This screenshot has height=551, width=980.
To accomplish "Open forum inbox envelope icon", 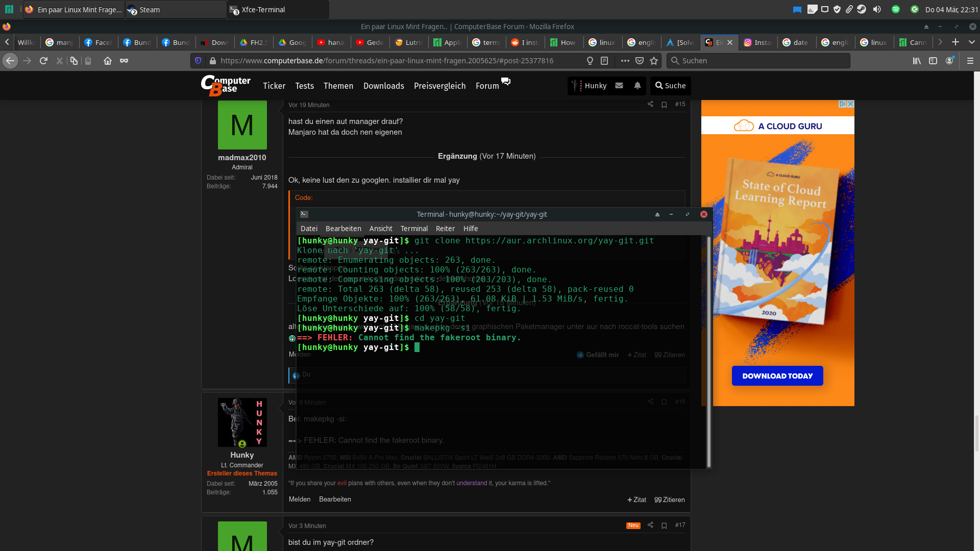I will tap(619, 86).
